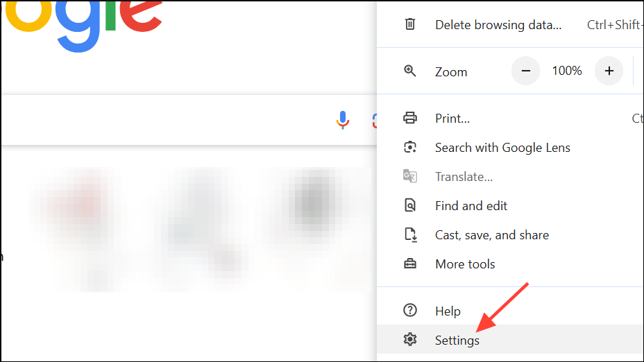Click the Find and edit document icon
Viewport: 644px width, 362px height.
point(410,205)
